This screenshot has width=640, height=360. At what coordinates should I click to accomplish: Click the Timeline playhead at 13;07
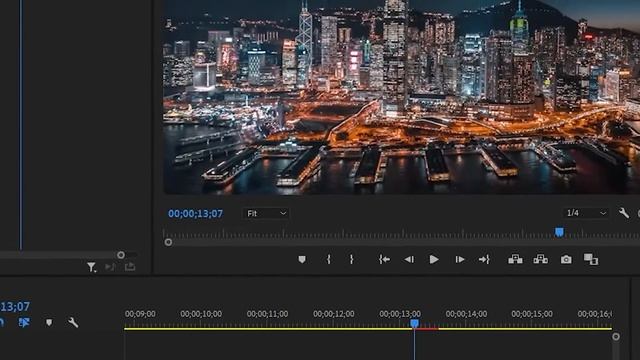click(x=414, y=323)
